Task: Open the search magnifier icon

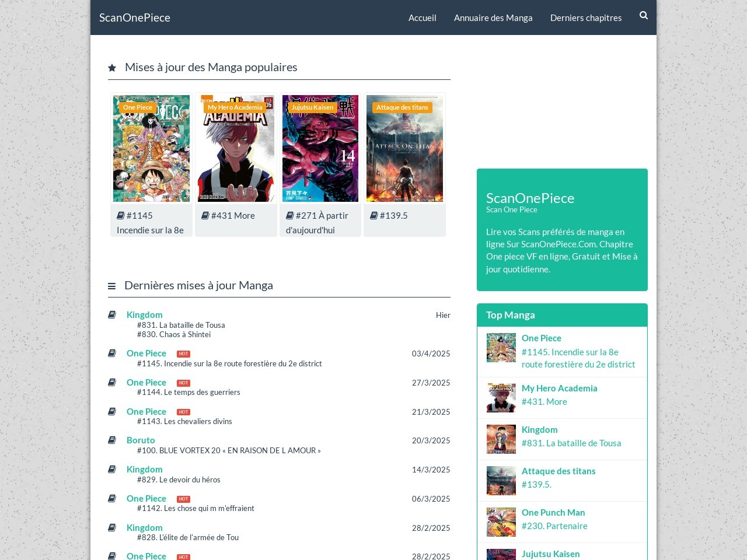Action: 644,15
